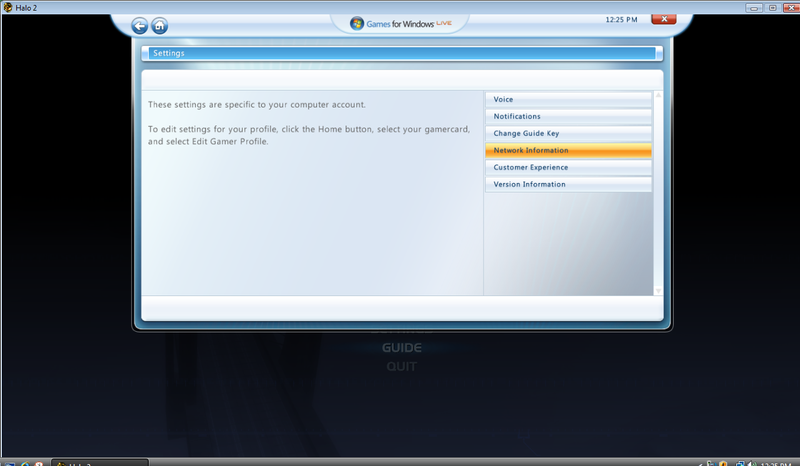Maximize the Halo 2 window
Viewport: 800px width, 466px height.
(772, 8)
